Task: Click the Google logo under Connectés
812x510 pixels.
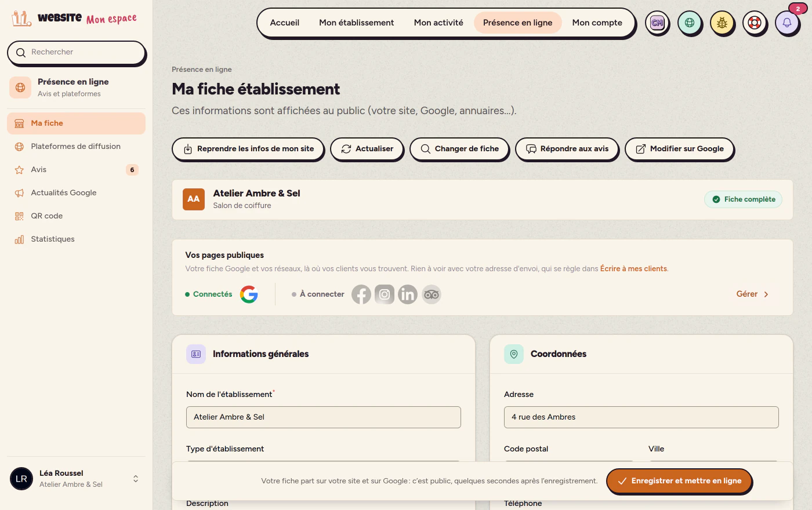Action: tap(249, 294)
